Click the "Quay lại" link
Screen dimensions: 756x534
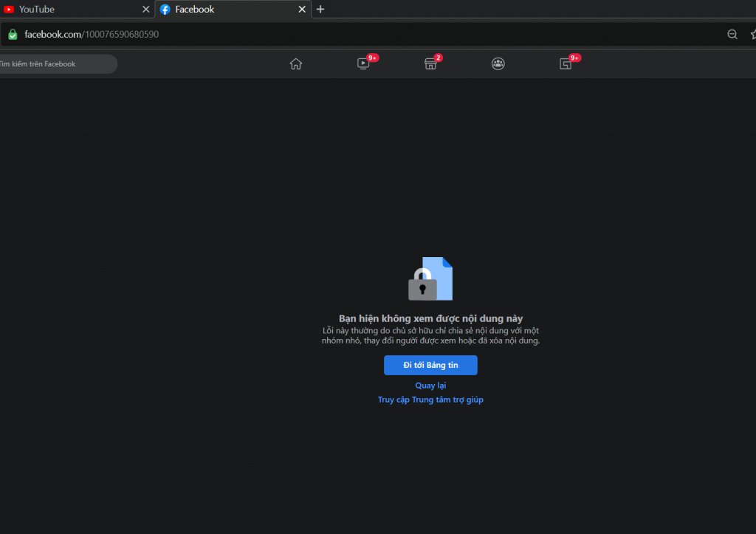(x=430, y=386)
